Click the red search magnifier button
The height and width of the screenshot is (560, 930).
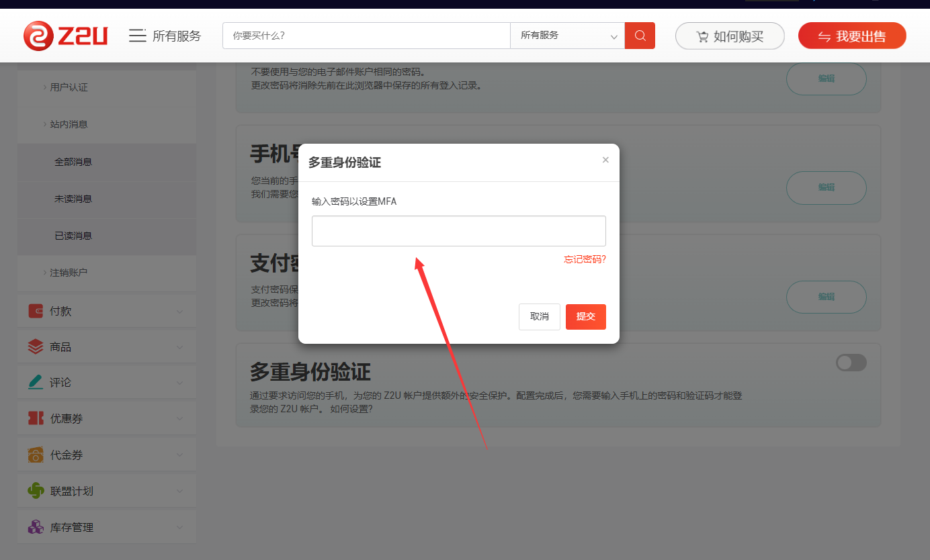pos(640,36)
